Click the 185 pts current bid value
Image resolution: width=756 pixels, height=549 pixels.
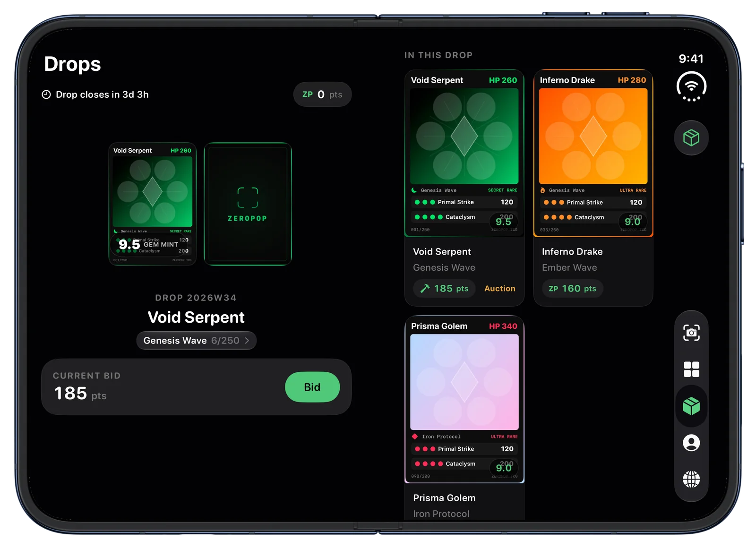[x=80, y=394]
